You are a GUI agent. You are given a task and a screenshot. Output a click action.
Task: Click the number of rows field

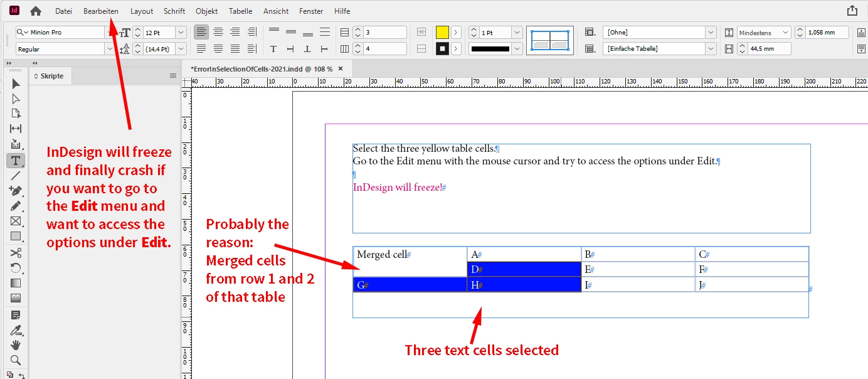click(385, 32)
